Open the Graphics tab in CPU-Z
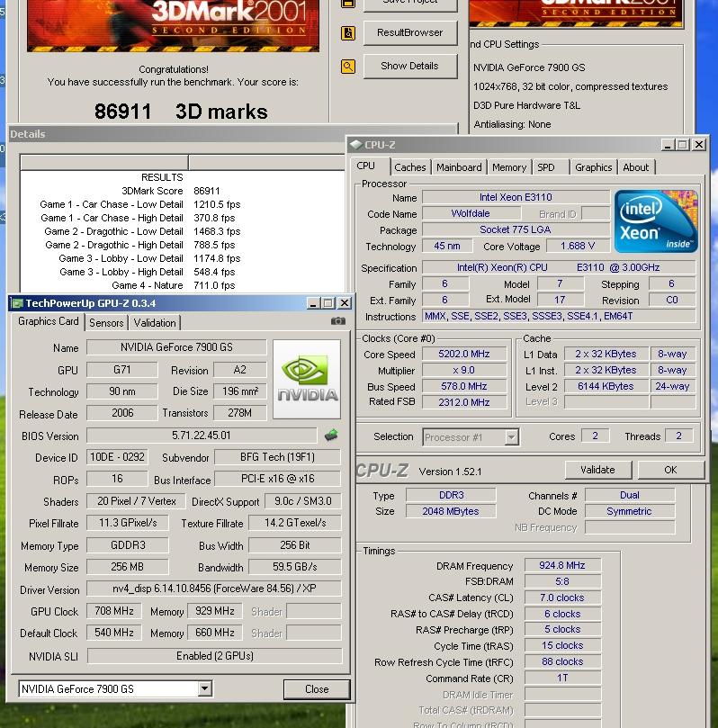Viewport: 718px width, 728px height. 593,167
